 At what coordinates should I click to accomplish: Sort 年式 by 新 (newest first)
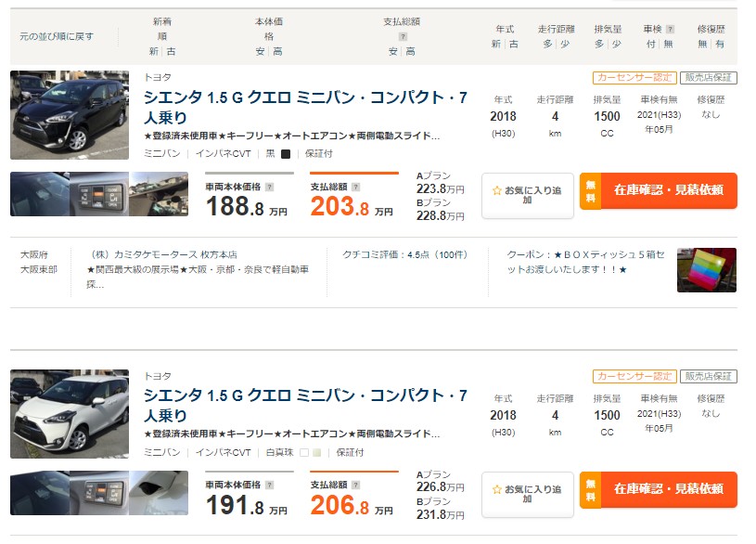(496, 44)
